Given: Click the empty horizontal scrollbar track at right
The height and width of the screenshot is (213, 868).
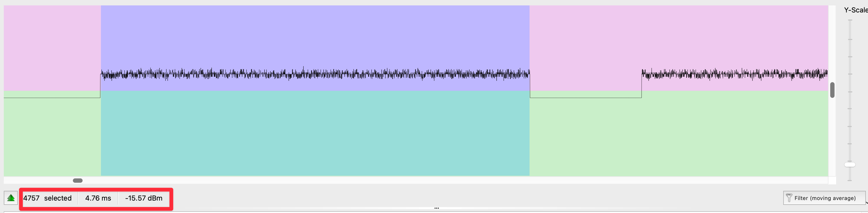Looking at the screenshot, I should 455,181.
